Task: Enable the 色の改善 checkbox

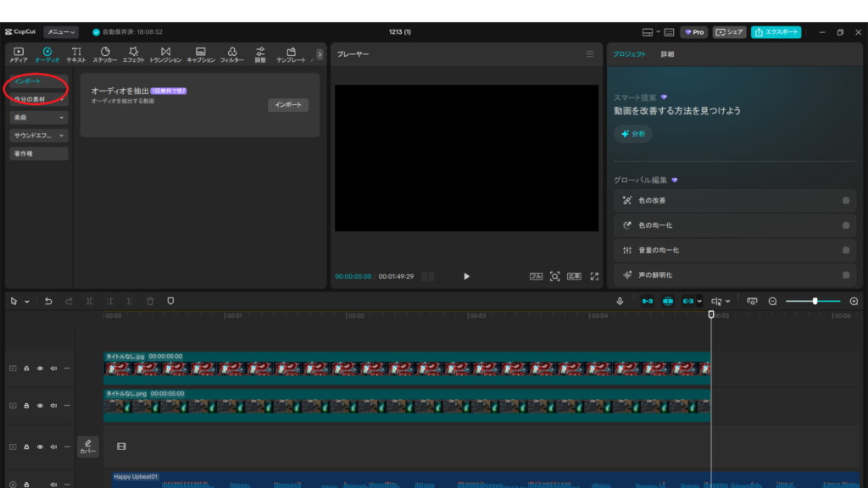Action: [845, 201]
